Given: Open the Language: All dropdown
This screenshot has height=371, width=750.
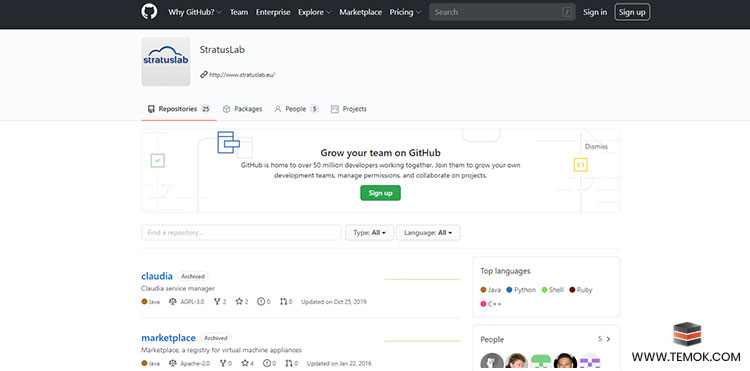Looking at the screenshot, I should [428, 233].
